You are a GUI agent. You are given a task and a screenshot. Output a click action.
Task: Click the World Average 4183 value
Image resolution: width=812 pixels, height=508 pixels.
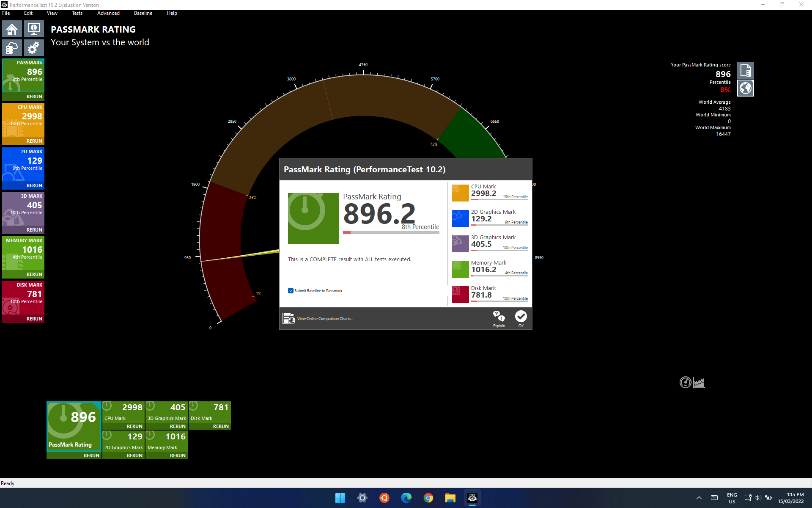(724, 109)
